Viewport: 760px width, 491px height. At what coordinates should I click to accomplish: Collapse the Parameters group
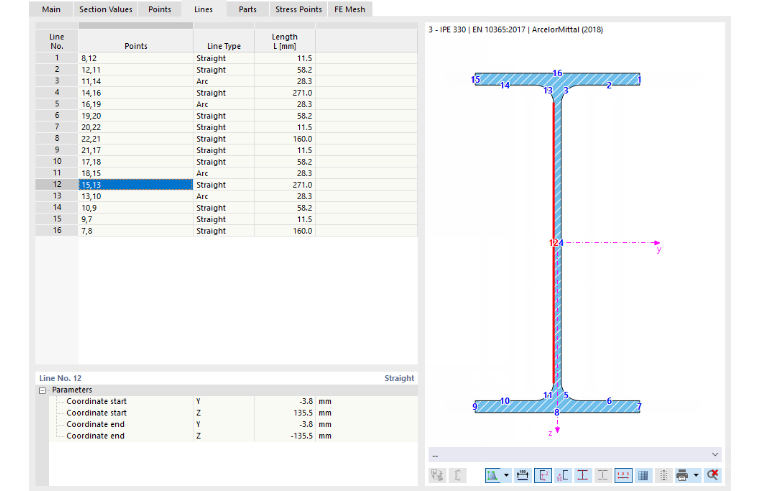(43, 390)
